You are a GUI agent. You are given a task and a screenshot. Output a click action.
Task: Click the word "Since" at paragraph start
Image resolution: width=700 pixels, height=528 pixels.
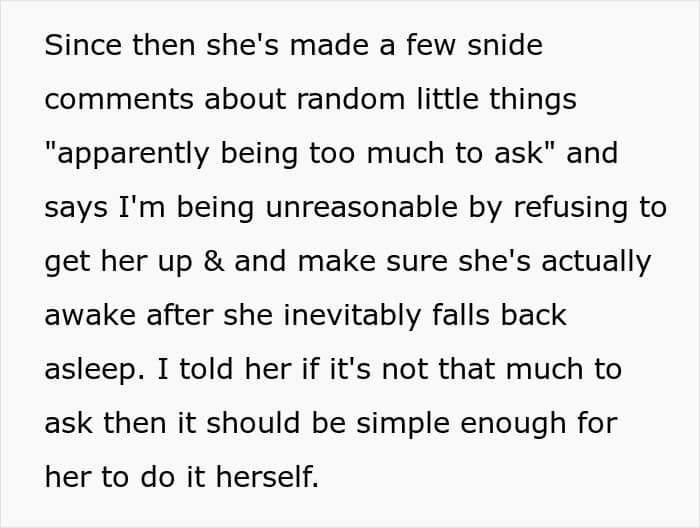pos(83,46)
